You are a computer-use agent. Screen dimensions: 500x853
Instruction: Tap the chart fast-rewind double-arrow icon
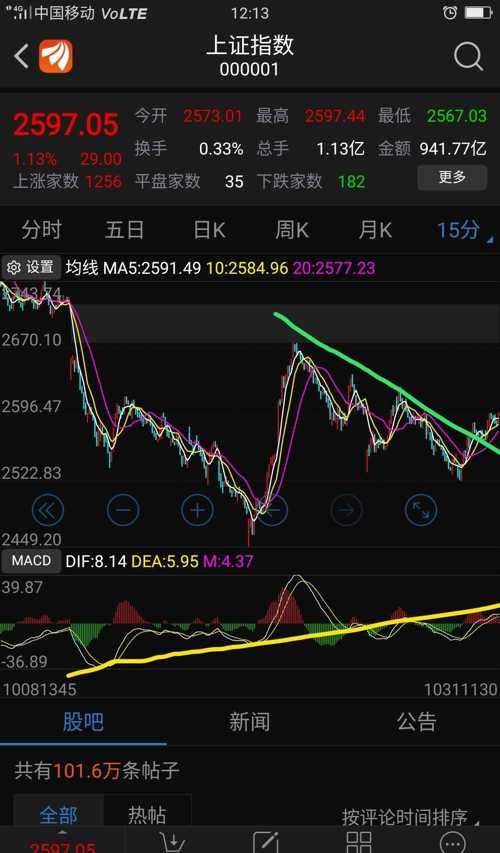(x=48, y=510)
